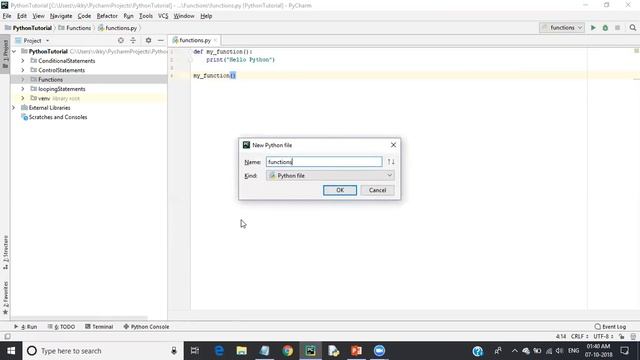Open the VCS menu

pyautogui.click(x=163, y=16)
